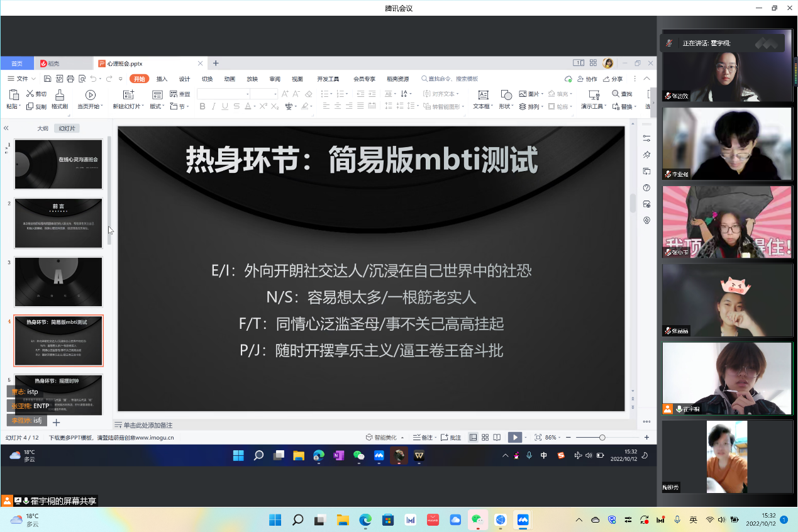
Task: Click the 批注 comments button in status bar
Action: [451, 437]
